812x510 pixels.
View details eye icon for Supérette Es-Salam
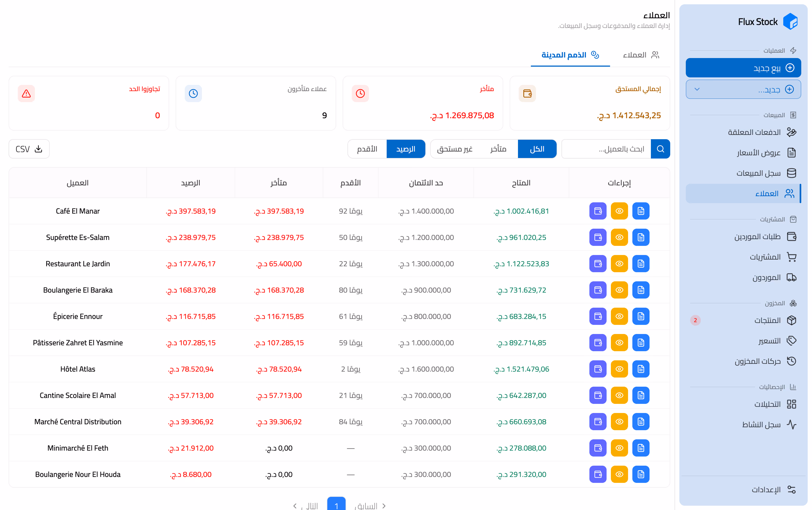619,238
